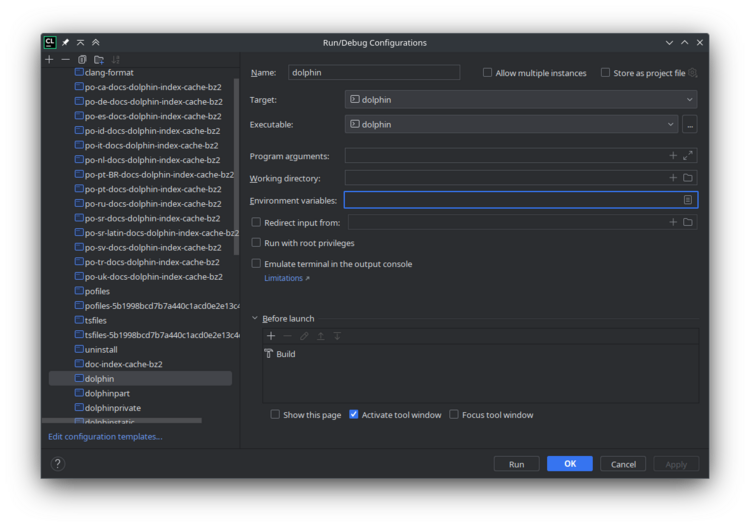Image resolution: width=750 pixels, height=527 pixels.
Task: Check Run with root privileges
Action: point(256,243)
